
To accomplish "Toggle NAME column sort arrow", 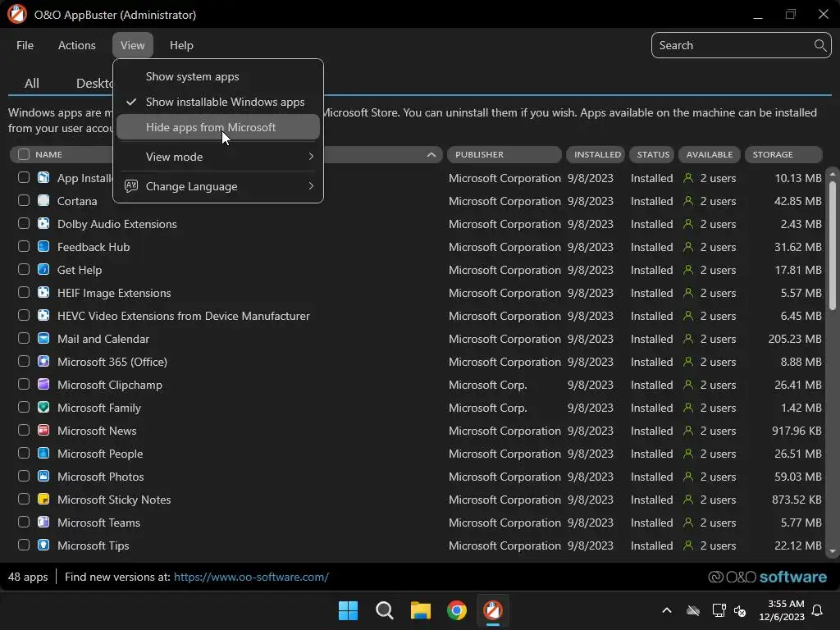I will 431,154.
